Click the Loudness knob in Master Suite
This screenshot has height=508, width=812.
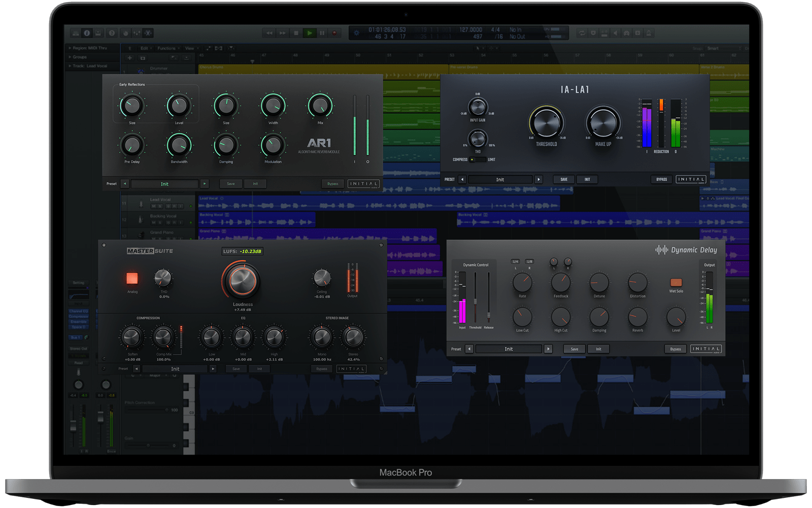coord(242,280)
